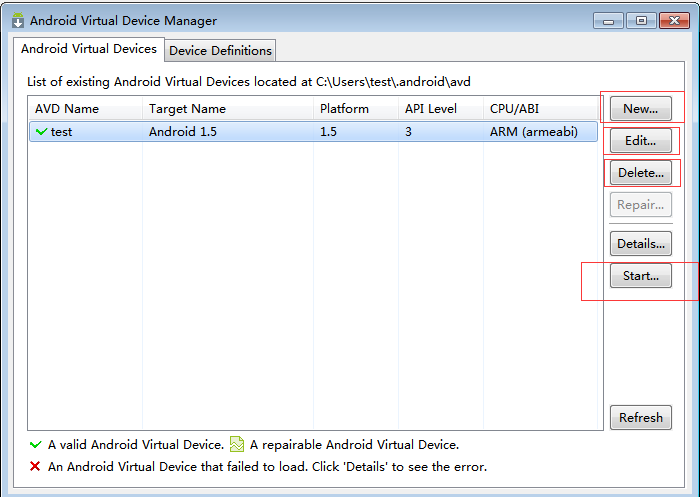This screenshot has width=700, height=497.
Task: Click the AVD location path text
Action: point(393,82)
